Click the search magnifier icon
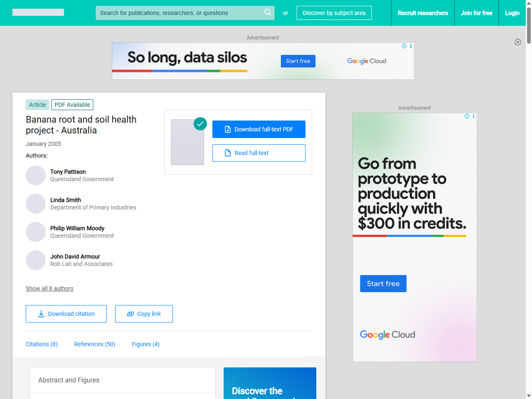 pyautogui.click(x=268, y=12)
